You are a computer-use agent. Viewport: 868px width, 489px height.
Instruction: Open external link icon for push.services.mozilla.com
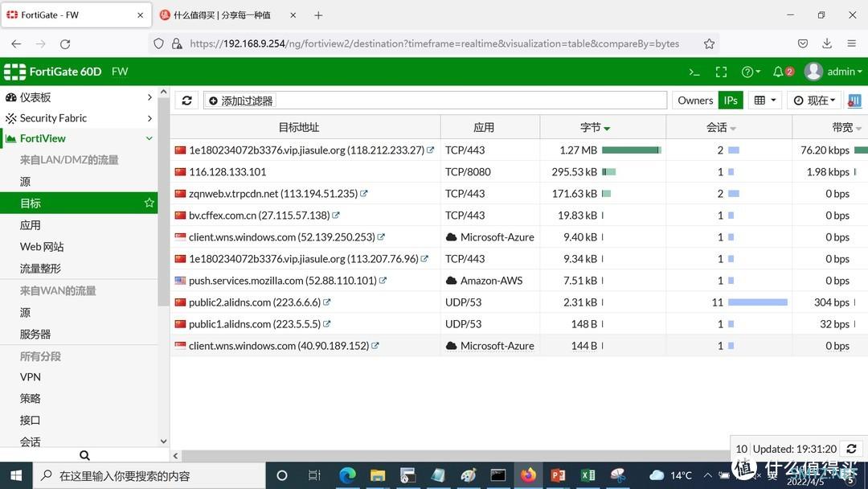[383, 280]
